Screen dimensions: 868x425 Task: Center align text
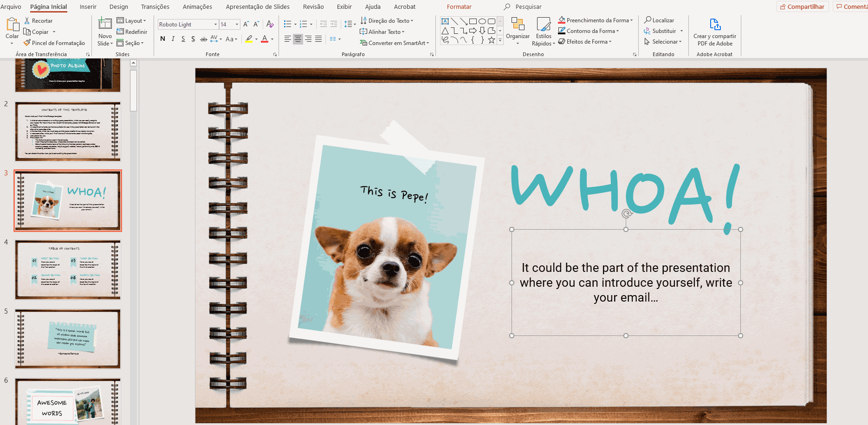click(298, 39)
